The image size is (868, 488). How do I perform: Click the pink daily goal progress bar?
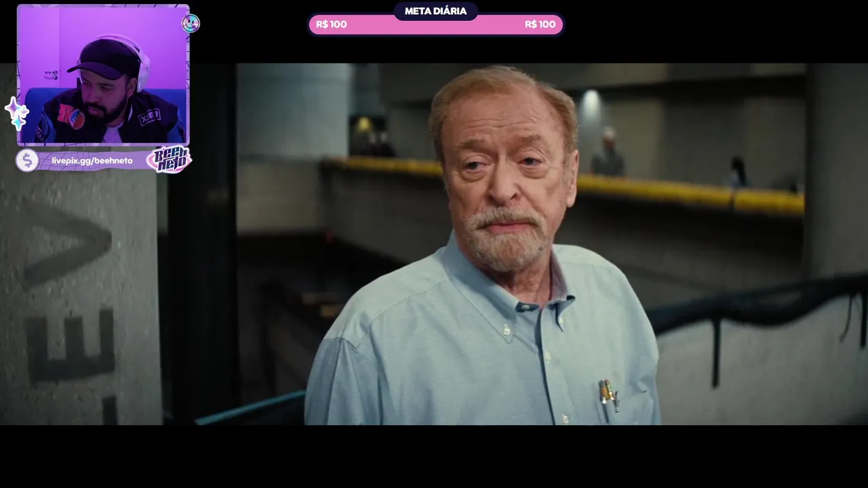(x=435, y=24)
